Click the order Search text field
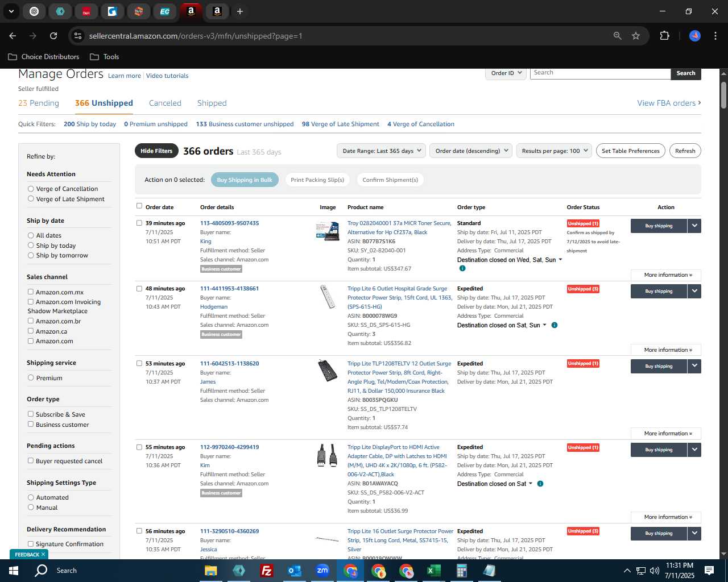The width and height of the screenshot is (728, 582). 600,73
